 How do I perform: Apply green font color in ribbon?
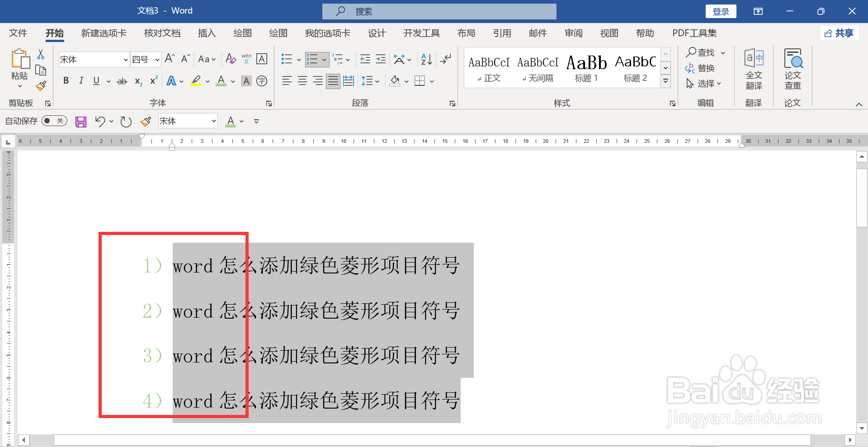click(x=221, y=81)
